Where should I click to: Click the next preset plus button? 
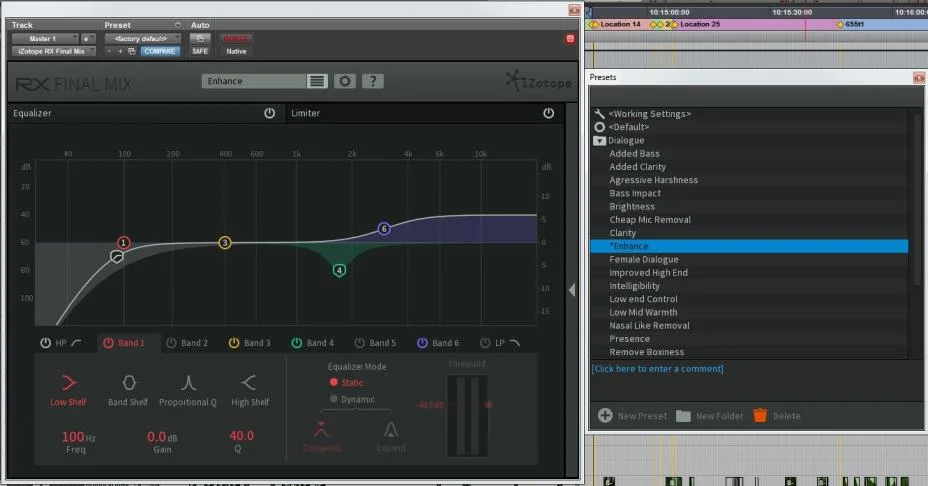pyautogui.click(x=120, y=52)
